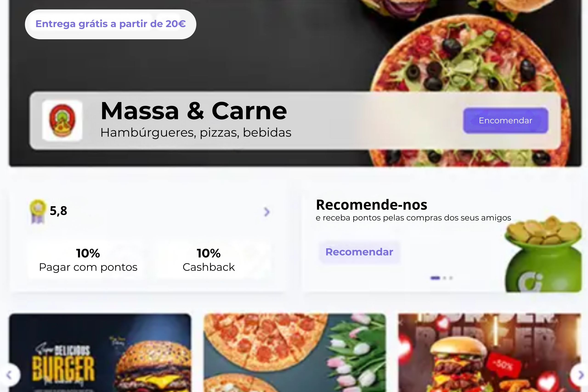Open the 10% Pagar com pontos card
Screen dimensions: 588x392
tap(88, 259)
